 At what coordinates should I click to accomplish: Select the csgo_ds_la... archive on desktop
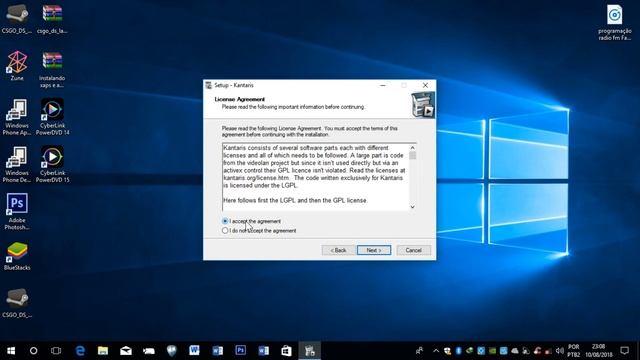[52, 19]
